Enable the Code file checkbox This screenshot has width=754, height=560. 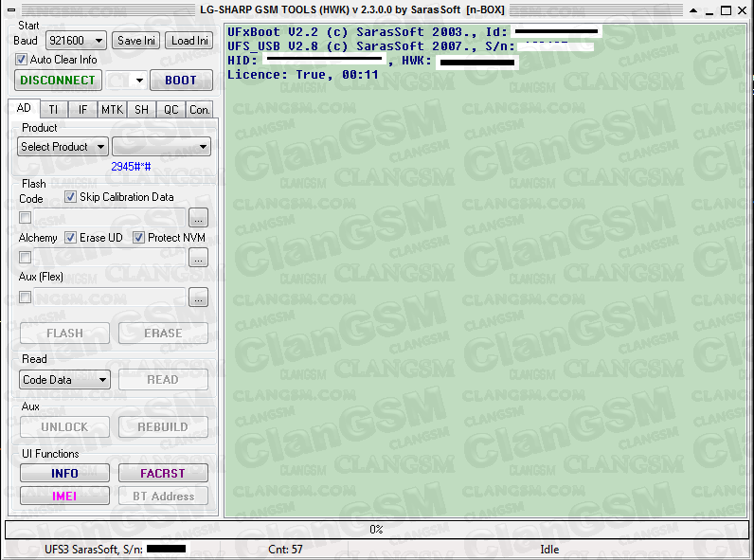25,217
